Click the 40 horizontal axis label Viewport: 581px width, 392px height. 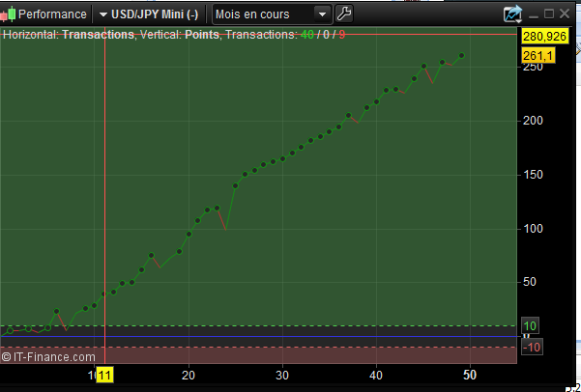click(x=376, y=376)
